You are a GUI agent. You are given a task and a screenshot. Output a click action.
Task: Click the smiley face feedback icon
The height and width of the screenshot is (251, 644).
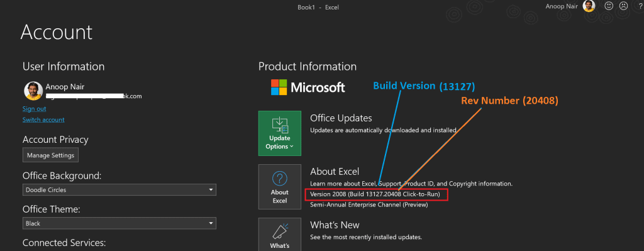609,6
